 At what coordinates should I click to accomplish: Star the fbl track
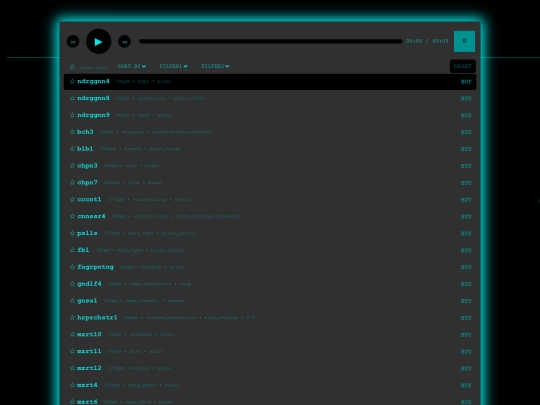pyautogui.click(x=72, y=250)
